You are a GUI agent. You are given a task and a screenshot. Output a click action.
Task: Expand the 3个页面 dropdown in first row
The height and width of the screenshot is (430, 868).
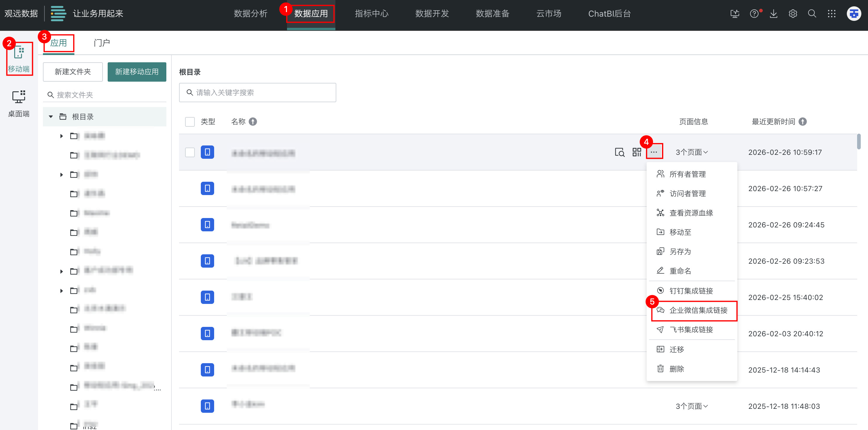691,152
